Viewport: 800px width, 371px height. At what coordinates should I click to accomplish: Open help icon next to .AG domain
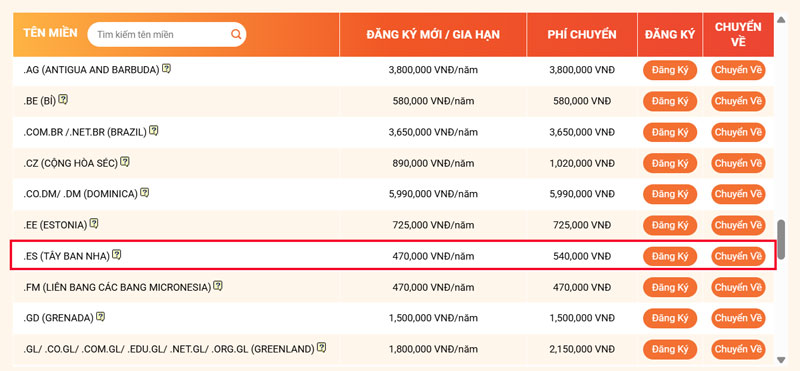pyautogui.click(x=166, y=68)
